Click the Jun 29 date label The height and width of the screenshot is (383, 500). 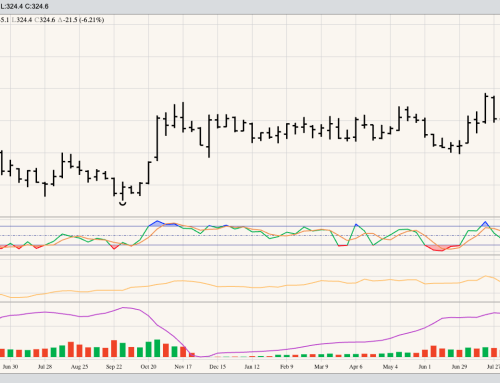[459, 367]
